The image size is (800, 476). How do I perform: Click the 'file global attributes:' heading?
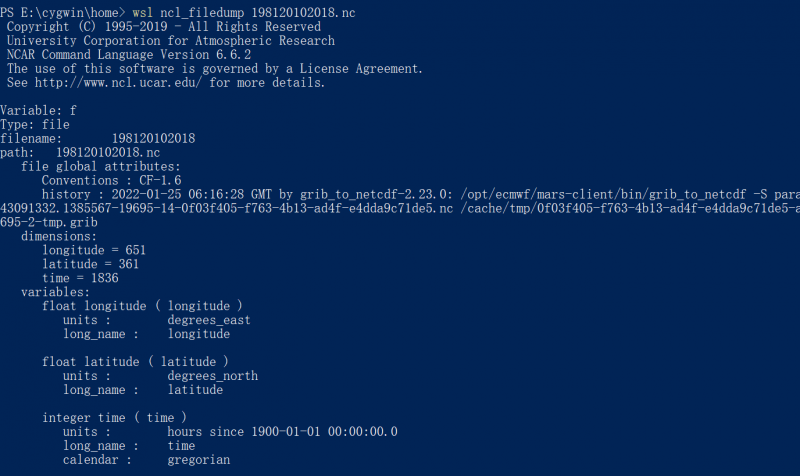pyautogui.click(x=100, y=166)
